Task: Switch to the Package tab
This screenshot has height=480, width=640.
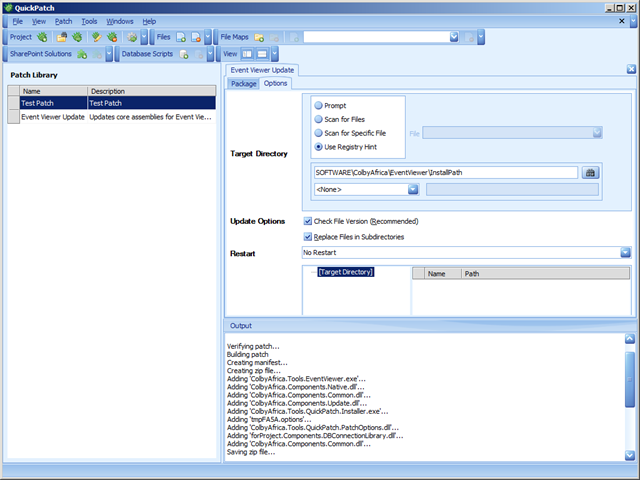Action: [244, 84]
